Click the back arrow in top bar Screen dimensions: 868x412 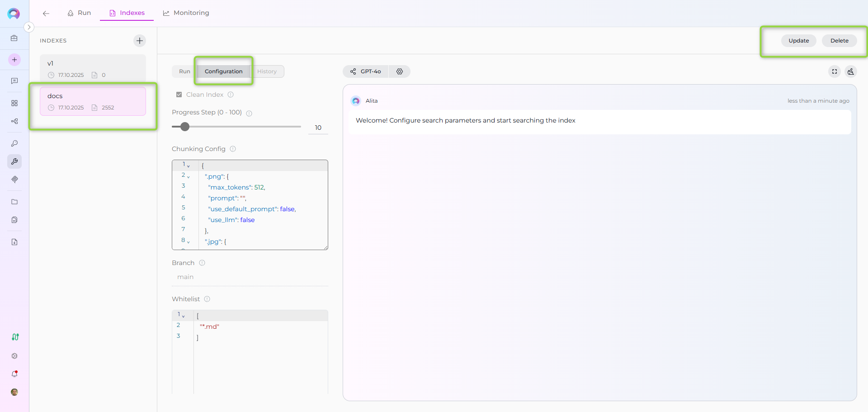(46, 14)
